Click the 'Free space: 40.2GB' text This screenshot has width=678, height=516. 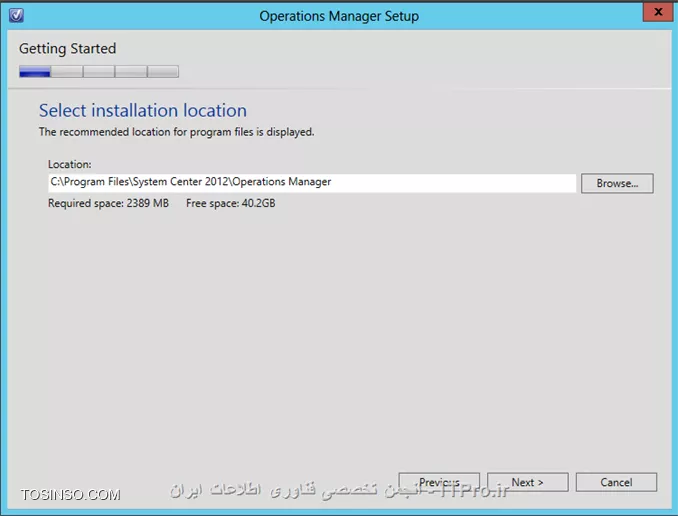(230, 203)
